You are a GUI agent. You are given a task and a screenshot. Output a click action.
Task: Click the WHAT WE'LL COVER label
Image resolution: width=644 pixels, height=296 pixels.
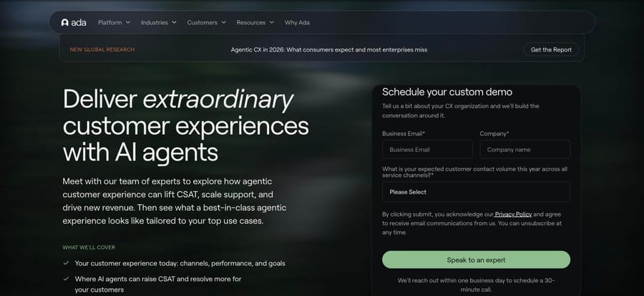(89, 247)
